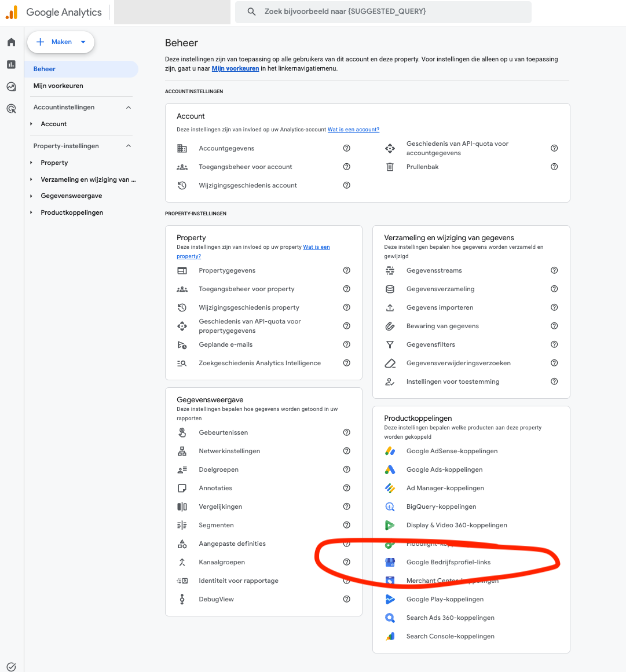Open Doelgroepen settings

(218, 469)
